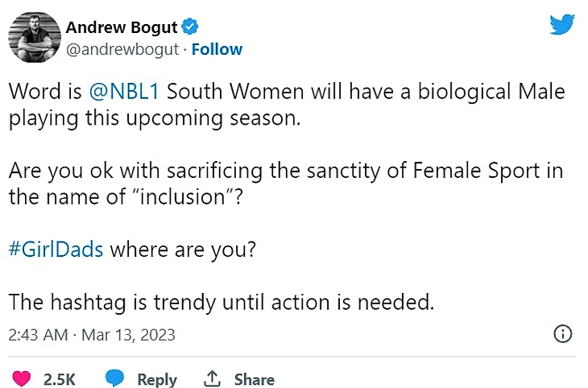This screenshot has width=588, height=388.
Task: Click the Share text label
Action: 254,379
